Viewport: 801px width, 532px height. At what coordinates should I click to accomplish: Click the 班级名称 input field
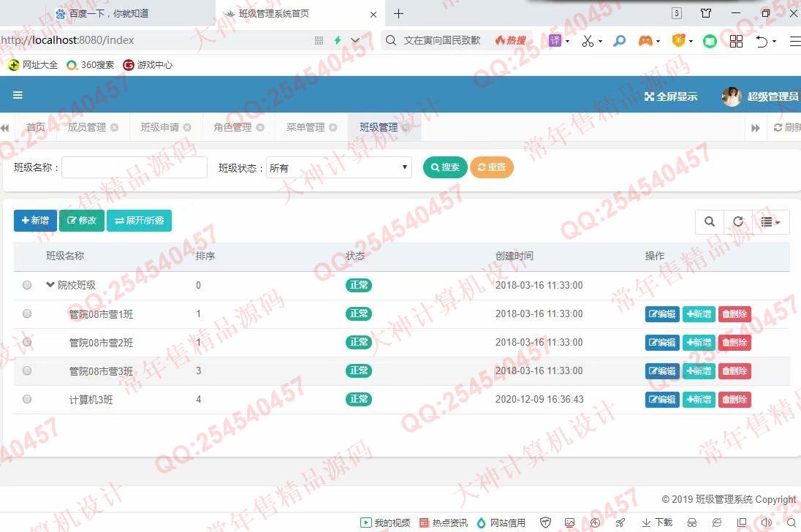[134, 167]
